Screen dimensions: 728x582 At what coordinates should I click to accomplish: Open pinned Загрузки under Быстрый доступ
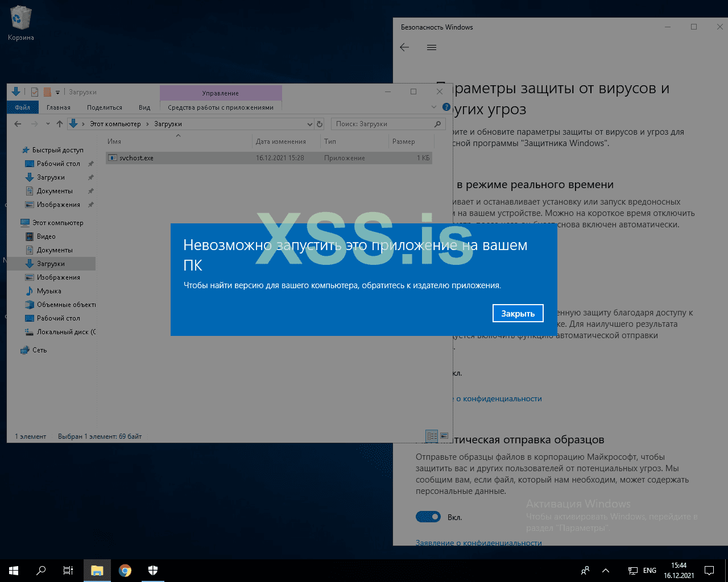45,177
